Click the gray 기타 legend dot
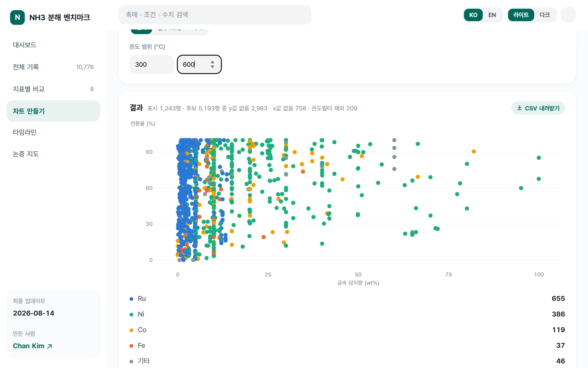The image size is (588, 368). [131, 361]
